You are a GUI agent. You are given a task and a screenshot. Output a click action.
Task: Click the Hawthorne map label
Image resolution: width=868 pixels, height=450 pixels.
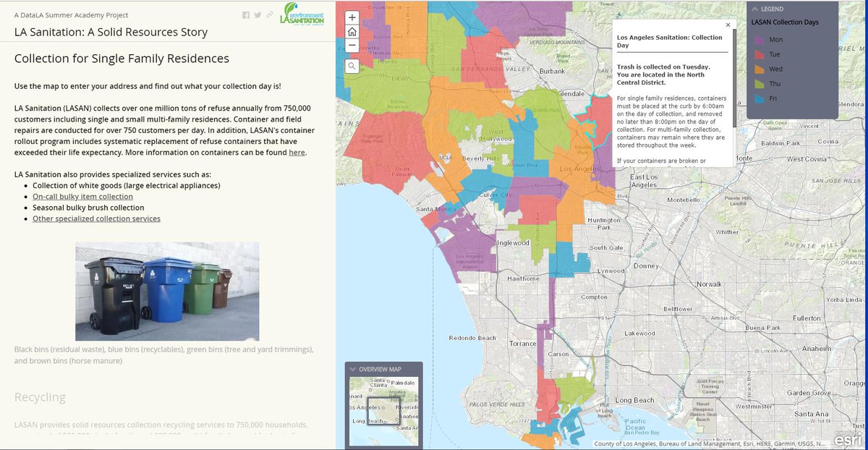click(522, 279)
